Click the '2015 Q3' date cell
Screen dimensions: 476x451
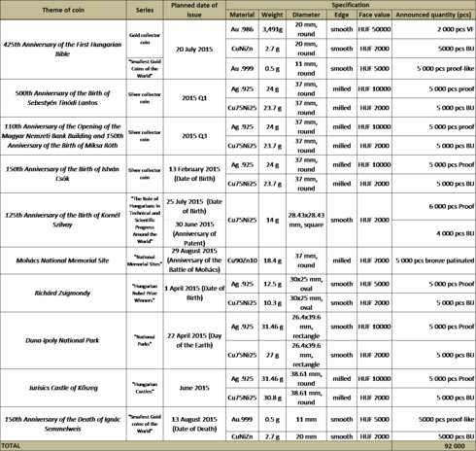[x=194, y=136]
